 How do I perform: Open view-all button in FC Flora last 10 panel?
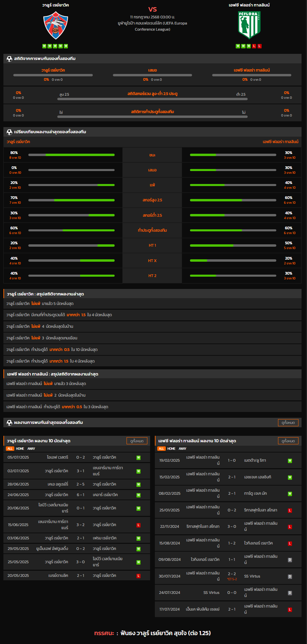click(288, 441)
